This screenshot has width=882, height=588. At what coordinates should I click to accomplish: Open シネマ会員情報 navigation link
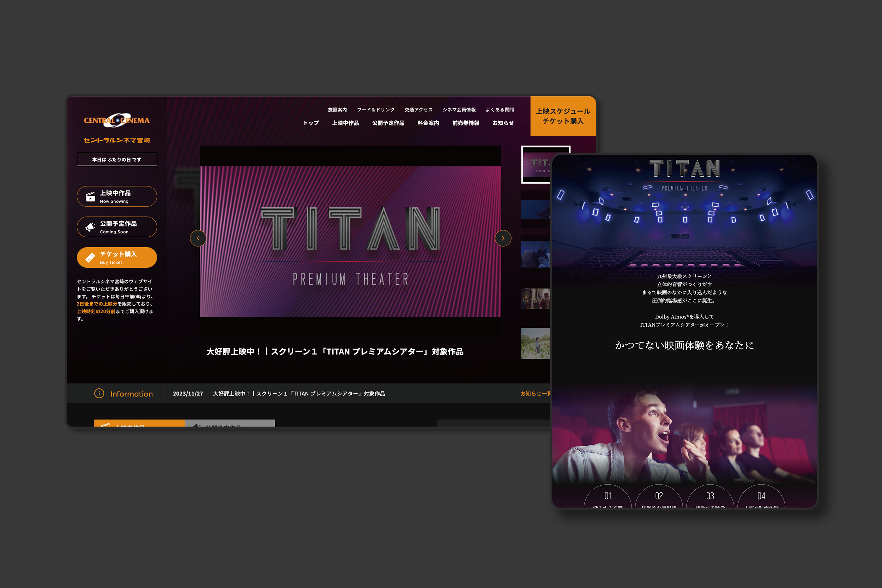459,110
